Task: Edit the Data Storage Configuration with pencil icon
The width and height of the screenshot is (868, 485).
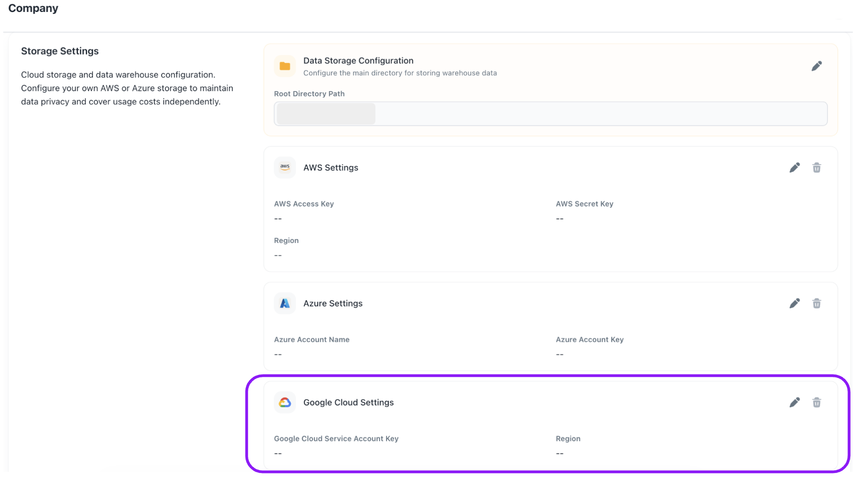Action: [x=816, y=66]
